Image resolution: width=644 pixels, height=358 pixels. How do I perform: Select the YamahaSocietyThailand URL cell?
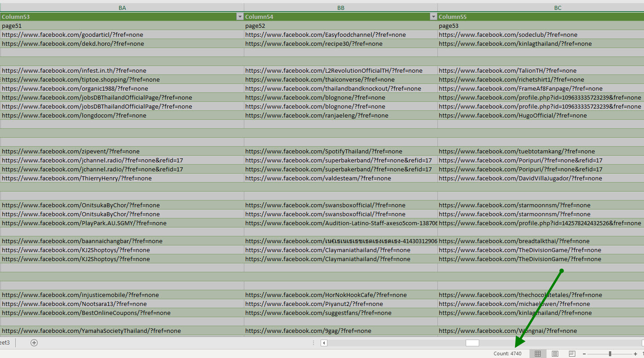point(122,331)
